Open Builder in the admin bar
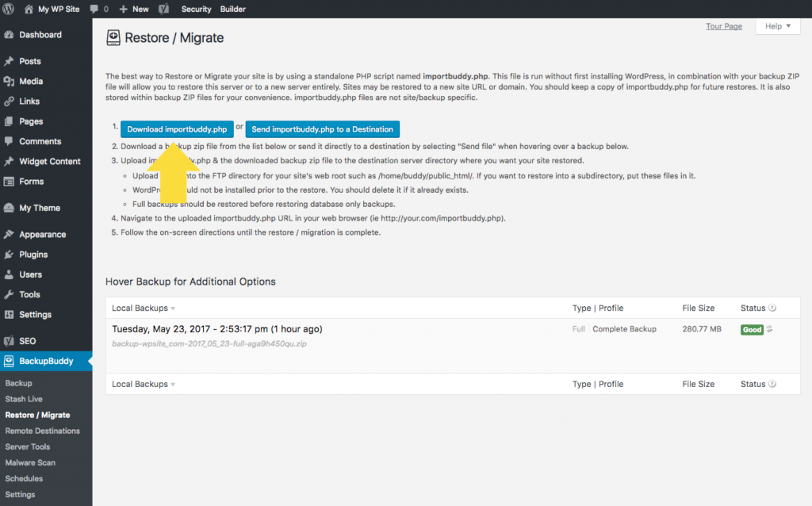Image resolution: width=812 pixels, height=506 pixels. tap(233, 9)
